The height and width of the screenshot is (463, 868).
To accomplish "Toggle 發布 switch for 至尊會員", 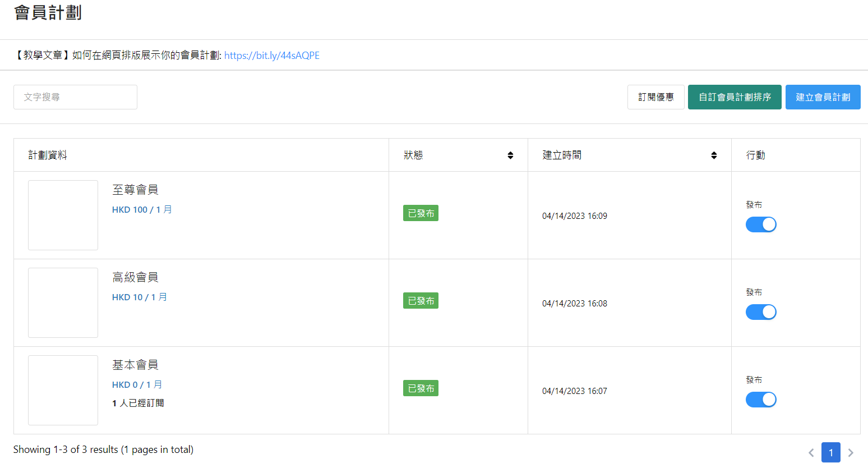I will 761,224.
